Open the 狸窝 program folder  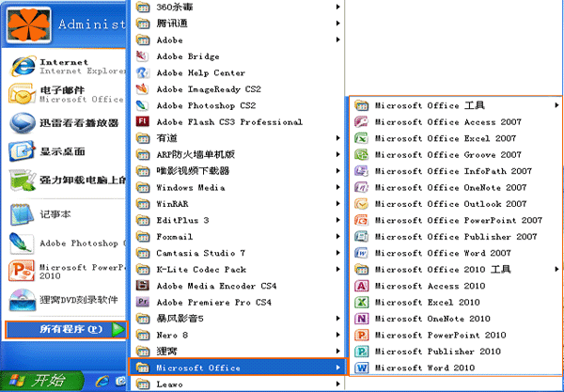click(x=237, y=351)
